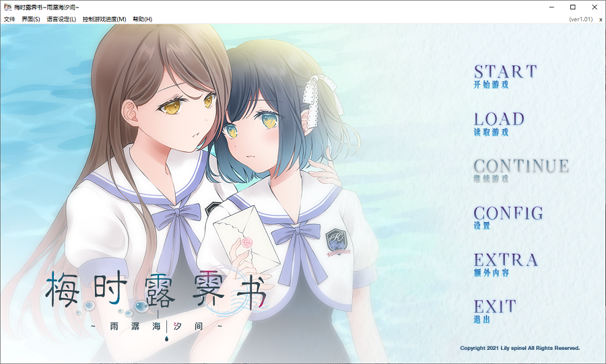Open the EXTRA 额外内容 section
This screenshot has width=606, height=364.
506,265
